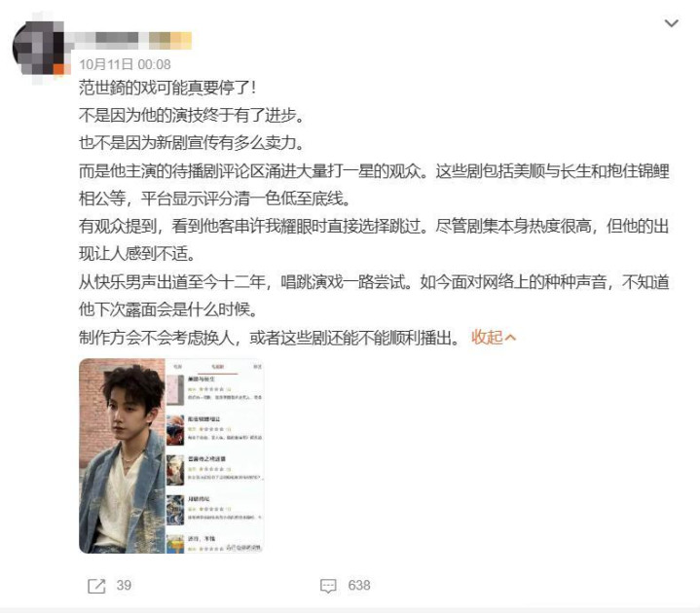The height and width of the screenshot is (613, 700).
Task: Click star rating of first listed drama
Action: click(x=211, y=389)
